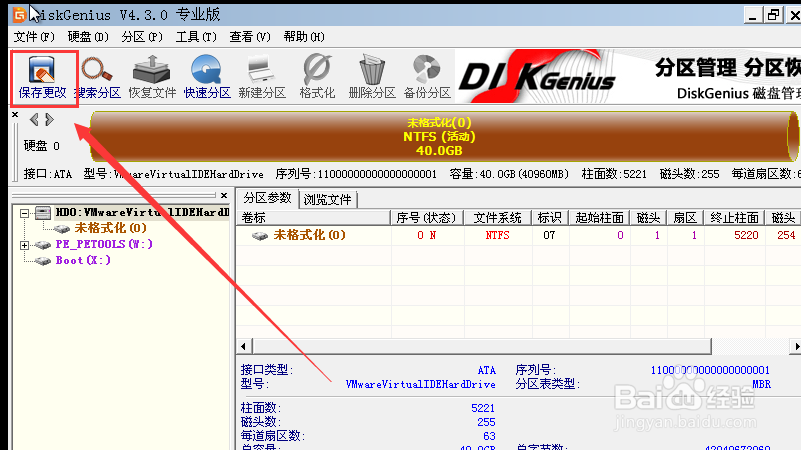Click the 硬盘 0 label

[x=41, y=146]
